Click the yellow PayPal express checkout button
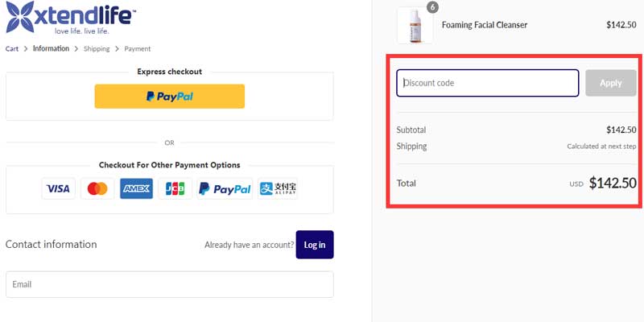 click(x=170, y=97)
